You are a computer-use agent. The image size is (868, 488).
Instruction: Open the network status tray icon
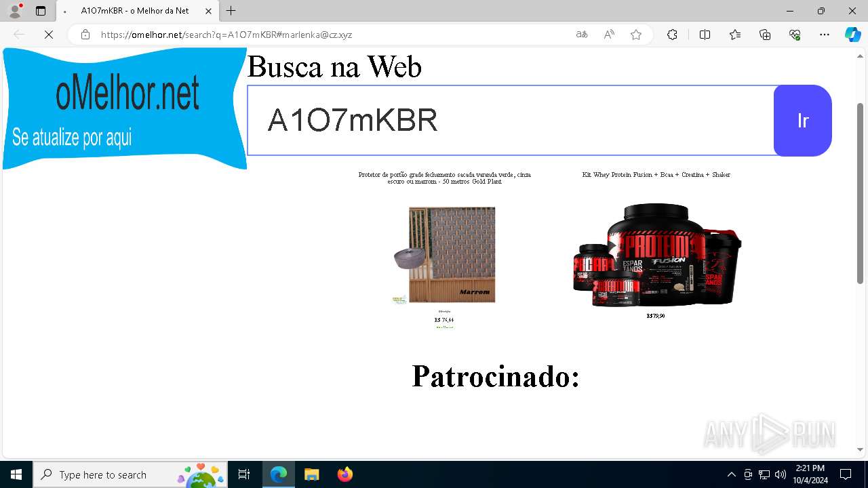click(x=764, y=474)
